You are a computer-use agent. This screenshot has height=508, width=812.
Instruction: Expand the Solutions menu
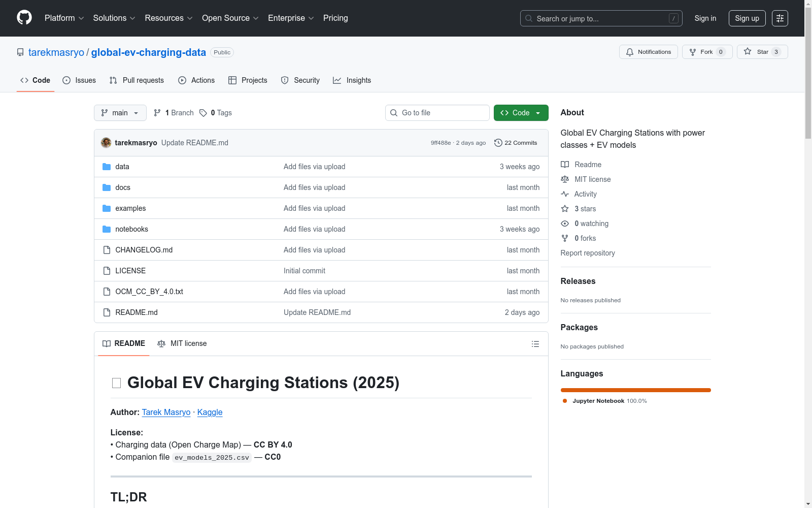tap(114, 18)
